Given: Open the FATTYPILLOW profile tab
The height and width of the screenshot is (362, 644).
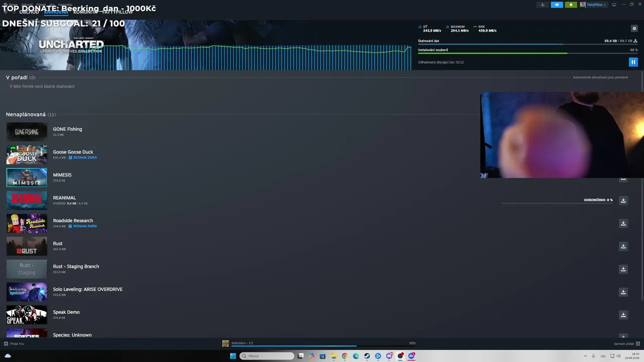Looking at the screenshot, I should [118, 12].
